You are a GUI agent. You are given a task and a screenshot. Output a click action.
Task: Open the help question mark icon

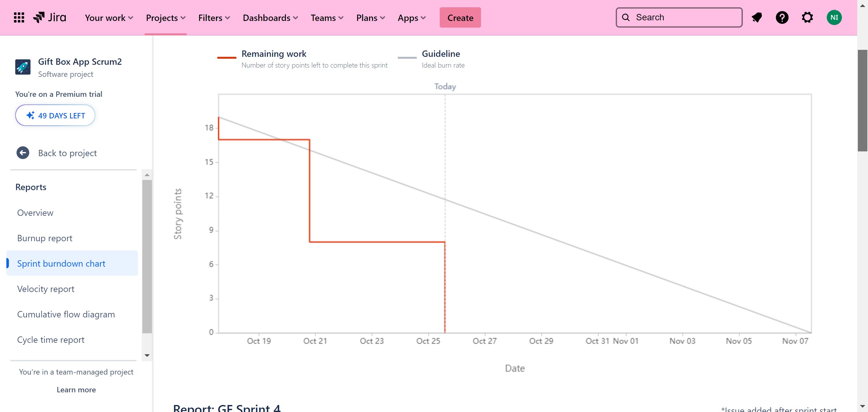pyautogui.click(x=782, y=17)
